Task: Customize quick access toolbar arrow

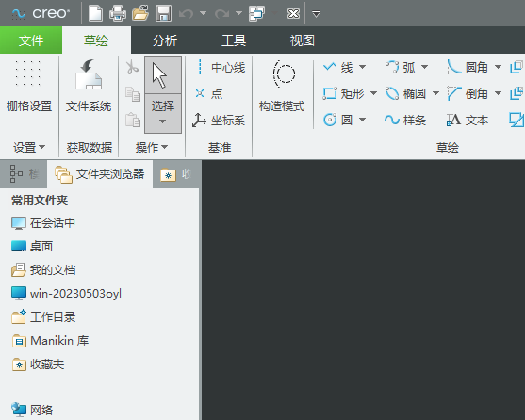Action: [316, 14]
